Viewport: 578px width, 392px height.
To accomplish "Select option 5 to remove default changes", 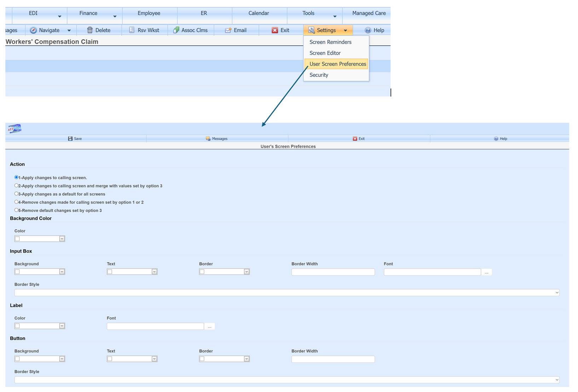I will pyautogui.click(x=16, y=210).
